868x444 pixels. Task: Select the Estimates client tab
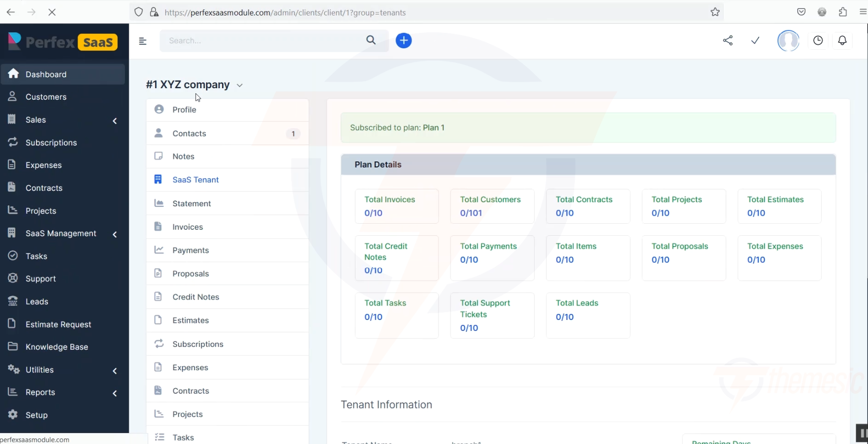(x=227, y=320)
